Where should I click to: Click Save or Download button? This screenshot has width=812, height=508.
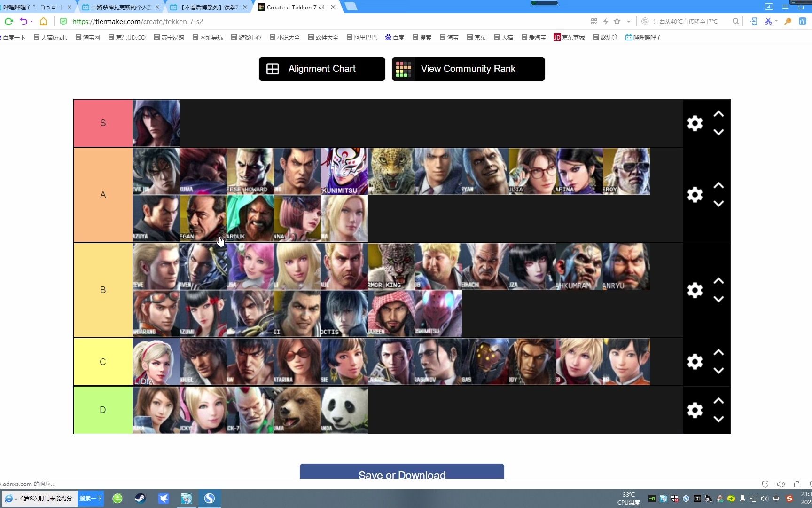pyautogui.click(x=402, y=472)
